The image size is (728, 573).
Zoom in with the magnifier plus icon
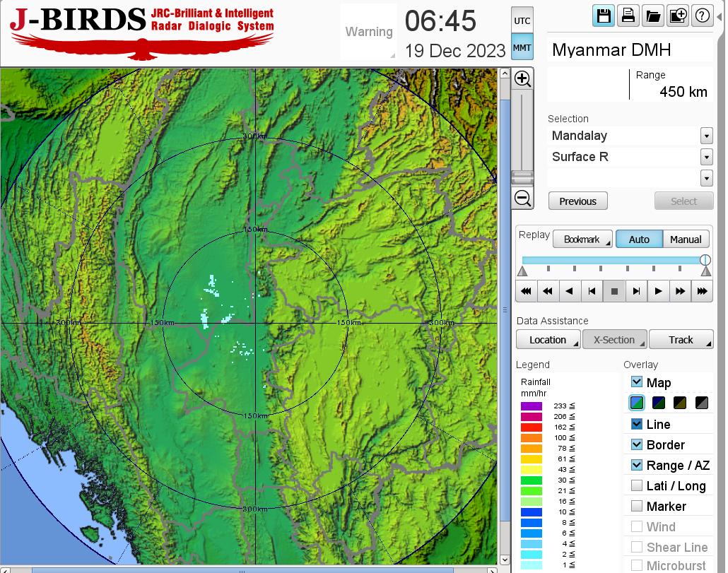[522, 78]
